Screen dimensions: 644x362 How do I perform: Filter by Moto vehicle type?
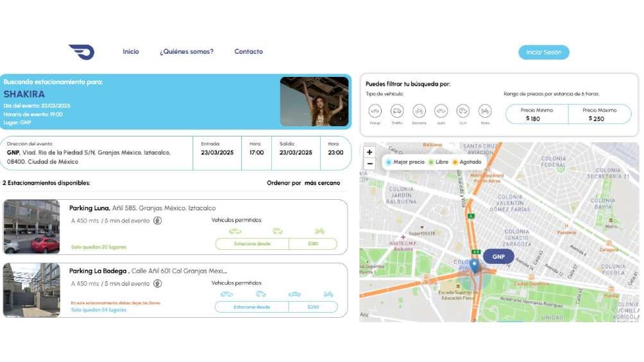[485, 111]
